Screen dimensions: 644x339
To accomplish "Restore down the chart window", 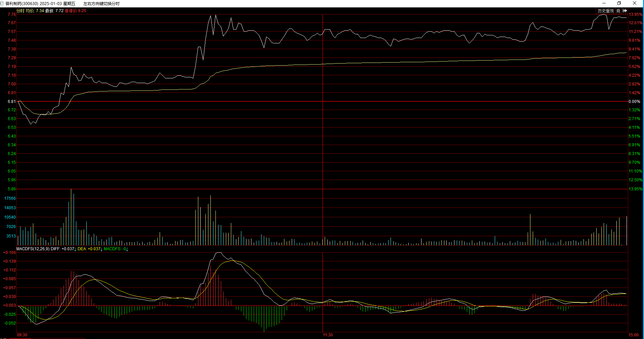I will click(619, 3).
